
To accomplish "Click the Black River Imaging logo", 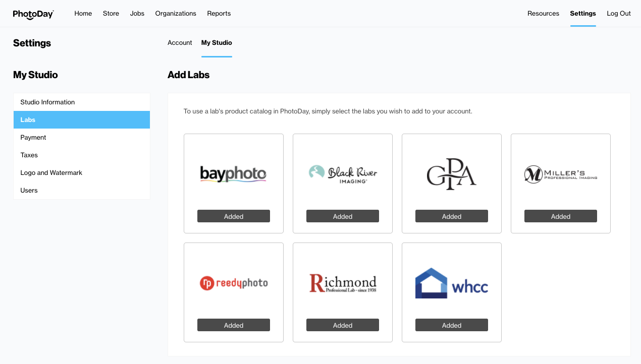I will [343, 174].
